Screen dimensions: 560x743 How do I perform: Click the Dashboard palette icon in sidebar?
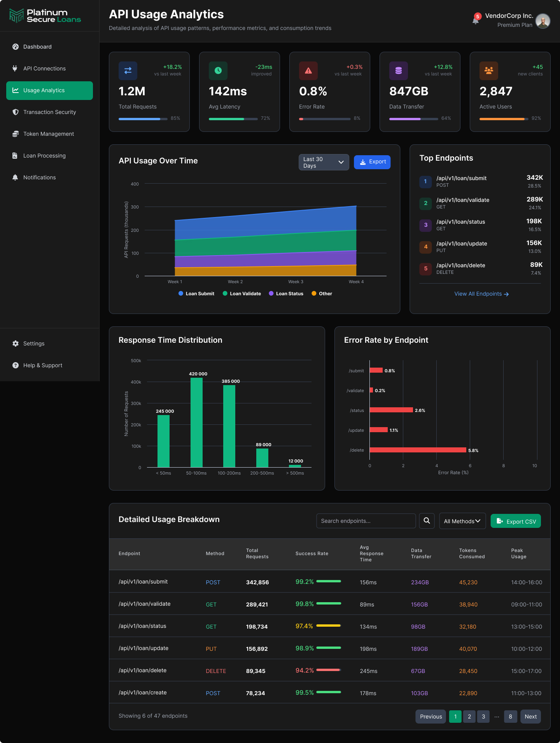tap(16, 47)
